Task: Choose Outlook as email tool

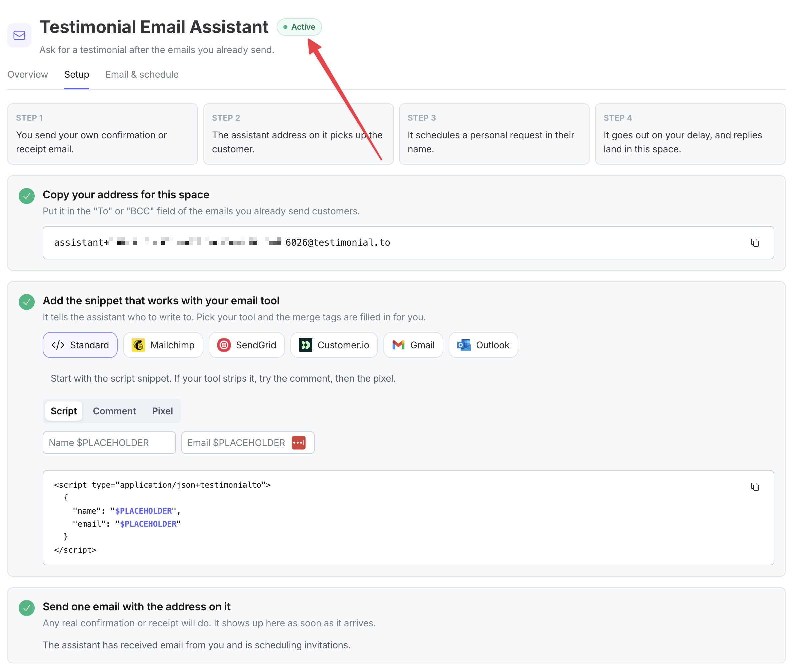Action: 483,345
